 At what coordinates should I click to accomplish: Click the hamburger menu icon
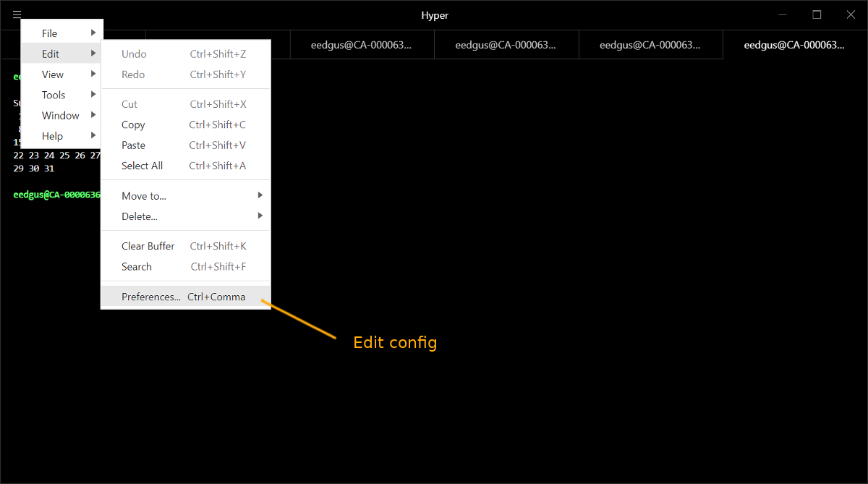(x=17, y=14)
